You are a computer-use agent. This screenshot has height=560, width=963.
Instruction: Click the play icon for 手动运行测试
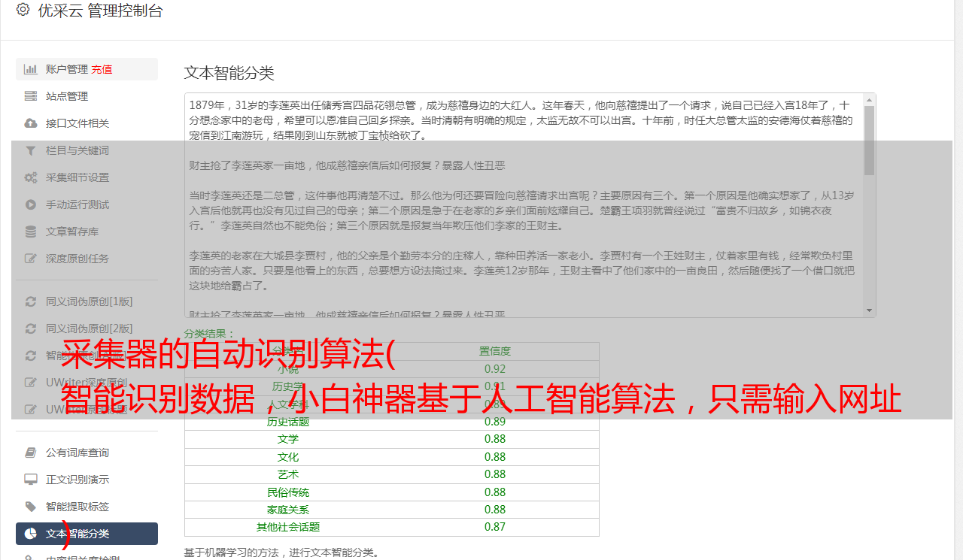pos(31,204)
